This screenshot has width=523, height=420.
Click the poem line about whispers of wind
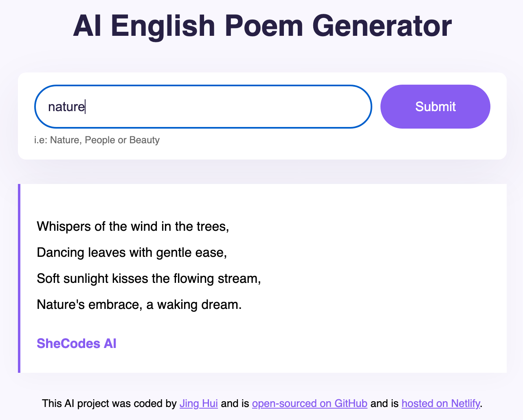(132, 226)
